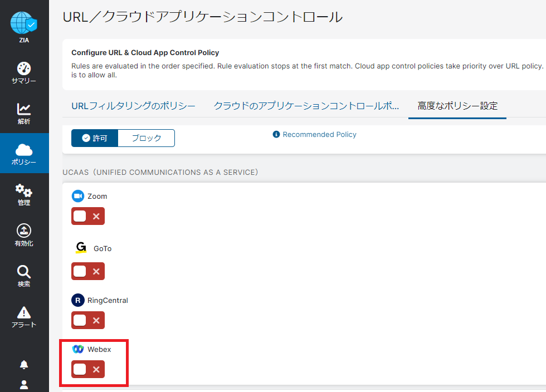
Task: Switch to URLフィルタリングのポリシー tab
Action: coord(133,106)
